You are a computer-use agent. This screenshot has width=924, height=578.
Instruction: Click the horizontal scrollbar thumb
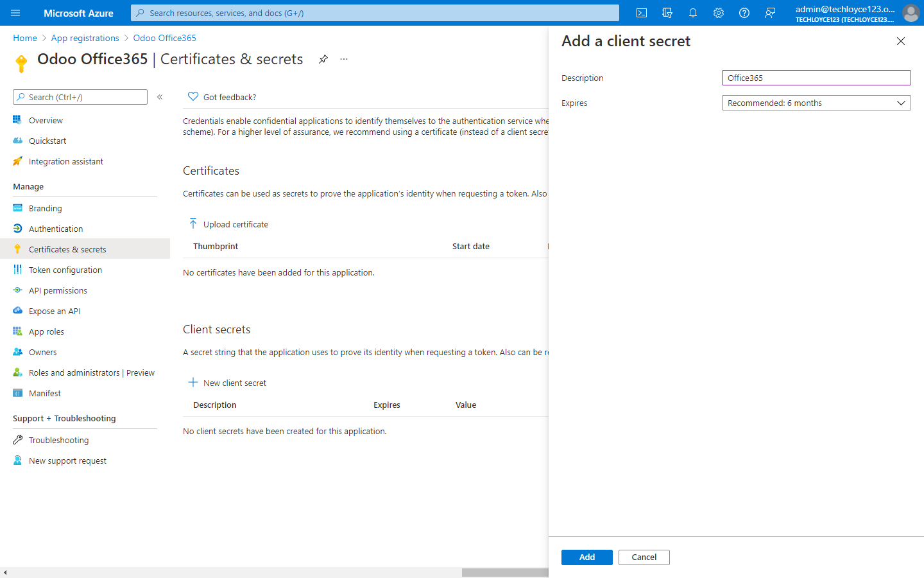(505, 572)
